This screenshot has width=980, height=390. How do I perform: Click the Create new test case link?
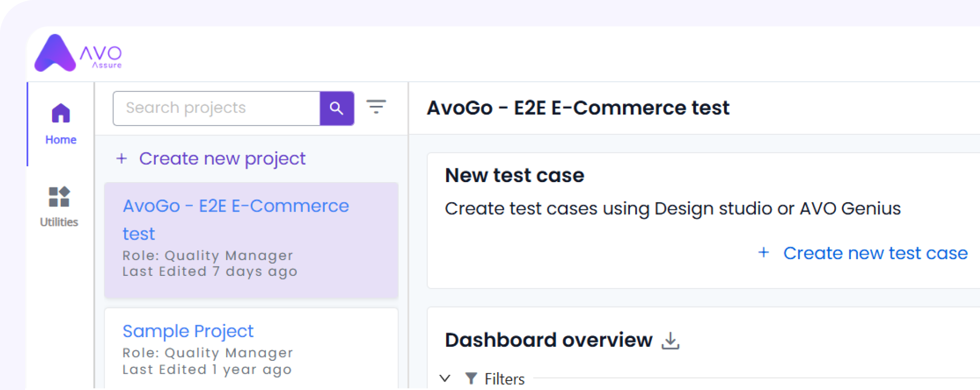tap(875, 253)
